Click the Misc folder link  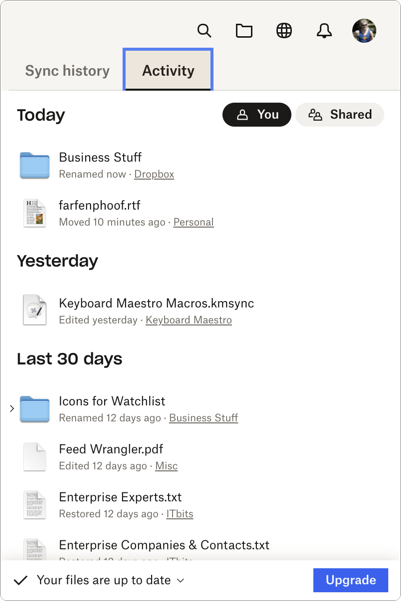pos(166,466)
